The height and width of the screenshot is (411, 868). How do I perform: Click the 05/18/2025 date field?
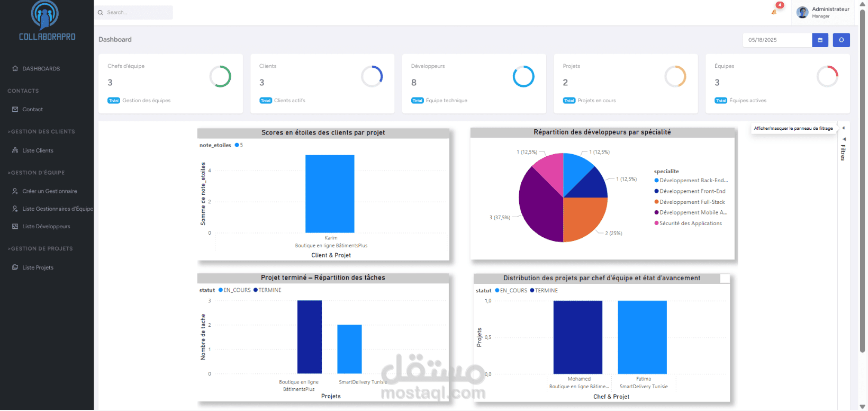click(x=777, y=40)
